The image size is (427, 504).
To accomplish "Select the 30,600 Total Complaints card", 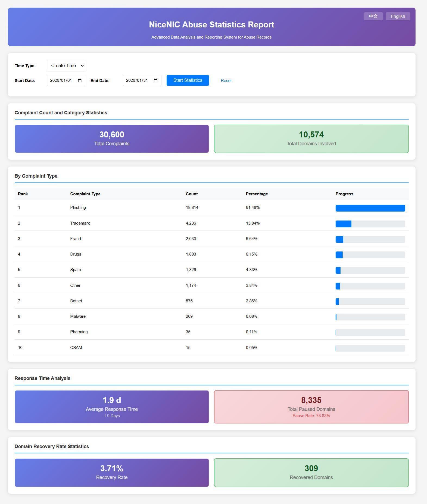I will [x=112, y=139].
